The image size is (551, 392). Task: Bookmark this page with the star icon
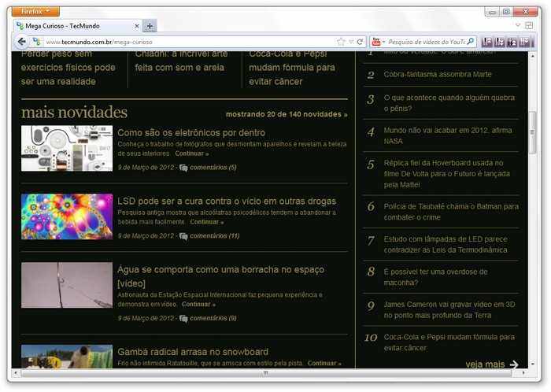341,42
